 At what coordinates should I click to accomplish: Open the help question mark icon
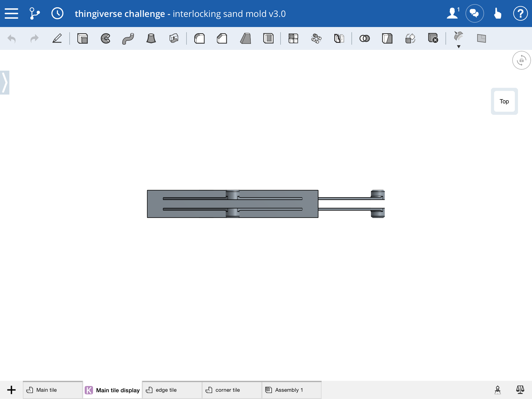520,13
